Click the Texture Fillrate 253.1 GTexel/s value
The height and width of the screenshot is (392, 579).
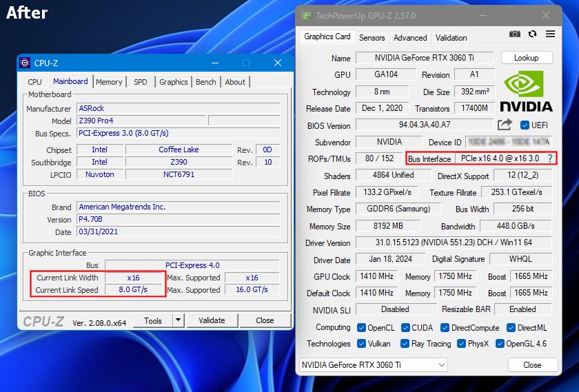coord(517,192)
